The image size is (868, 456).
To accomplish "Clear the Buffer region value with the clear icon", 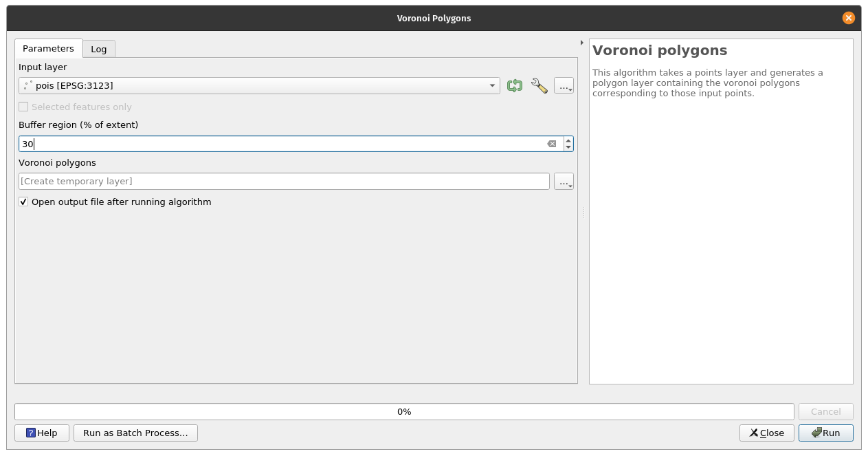I will click(x=551, y=144).
